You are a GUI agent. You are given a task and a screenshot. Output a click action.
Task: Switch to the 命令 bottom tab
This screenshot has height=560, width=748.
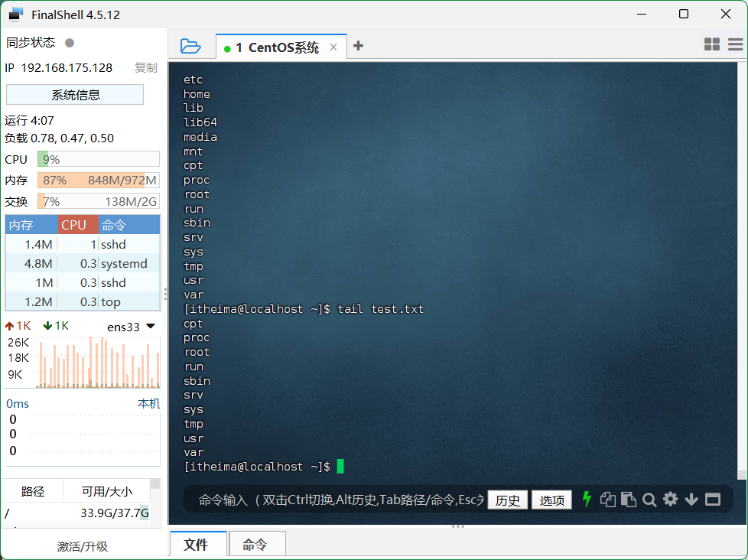pos(257,544)
